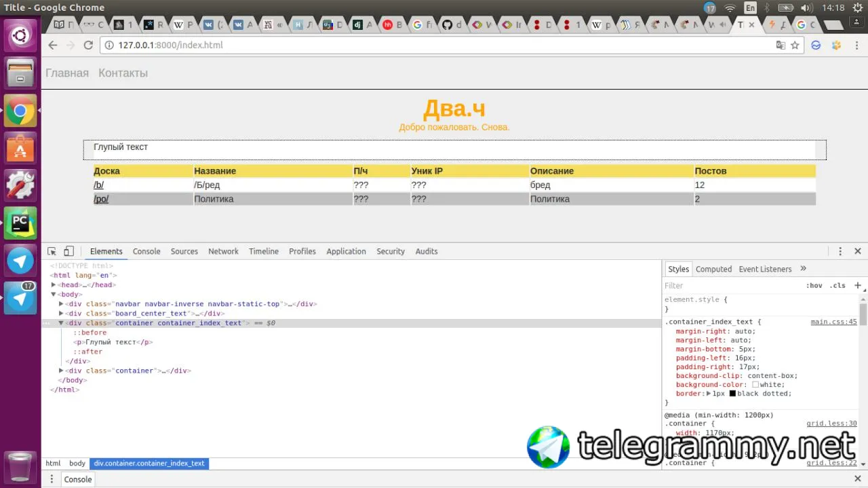Click the Google Chrome launcher icon
The width and height of the screenshot is (868, 488).
tap(20, 111)
